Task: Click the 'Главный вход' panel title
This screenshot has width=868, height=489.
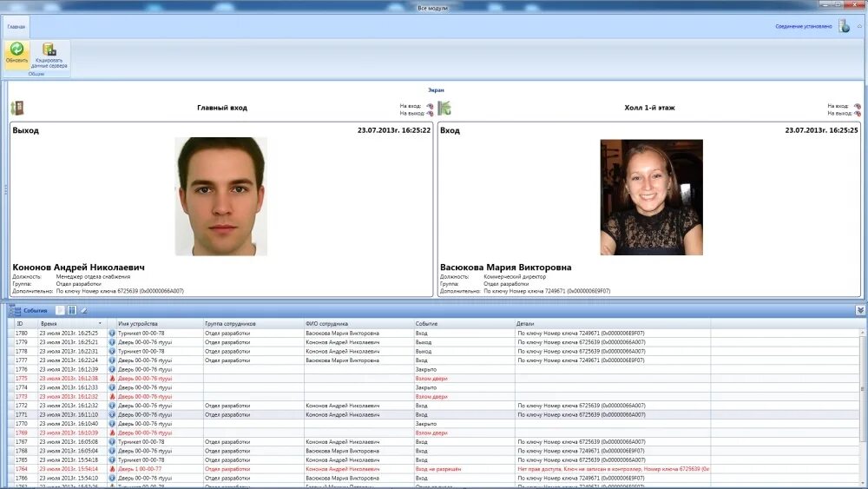Action: pyautogui.click(x=222, y=108)
